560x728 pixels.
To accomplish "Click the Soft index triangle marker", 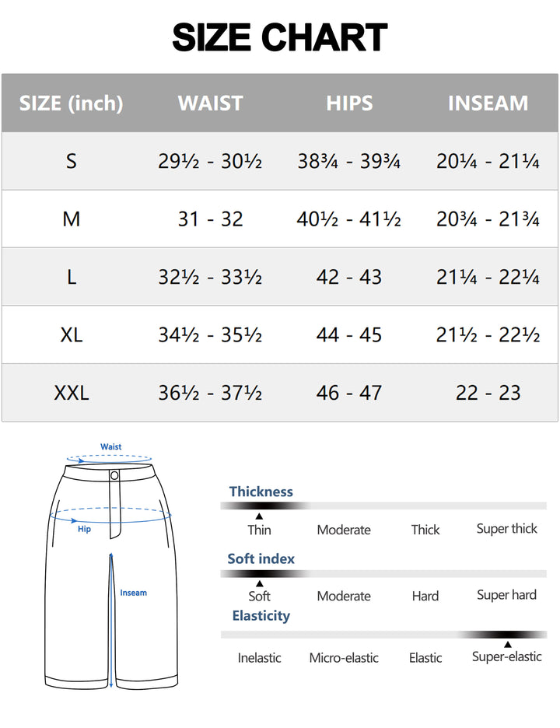I will pos(259,583).
